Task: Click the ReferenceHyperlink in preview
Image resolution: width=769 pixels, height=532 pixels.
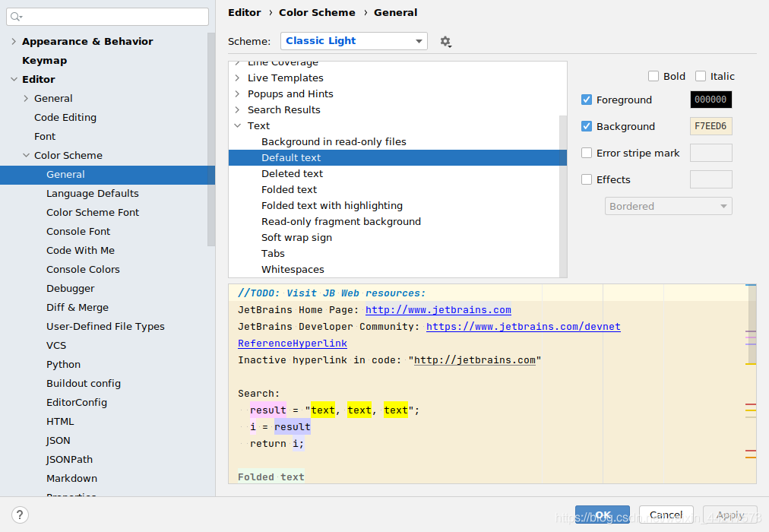Action: point(293,344)
